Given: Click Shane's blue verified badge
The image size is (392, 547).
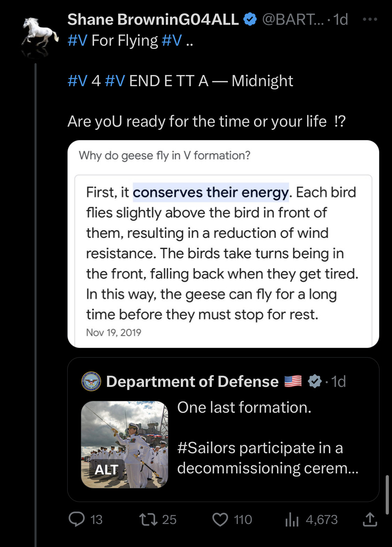Looking at the screenshot, I should [x=250, y=19].
